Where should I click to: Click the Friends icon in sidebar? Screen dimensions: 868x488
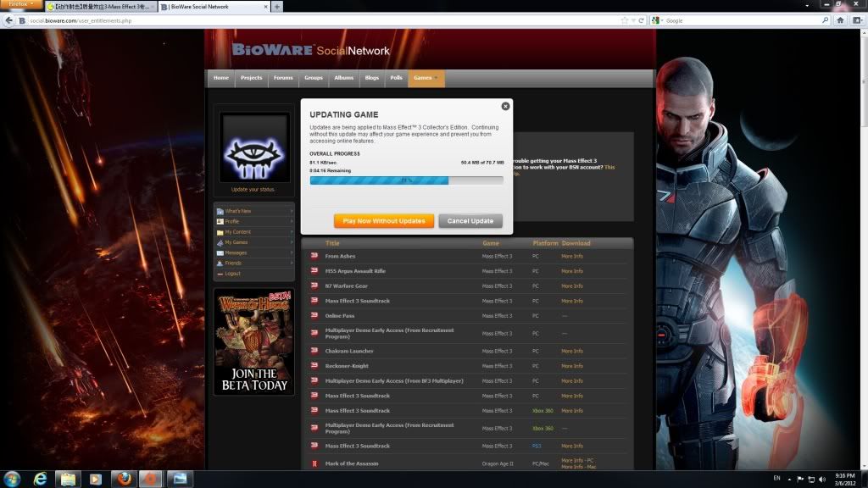(x=220, y=263)
